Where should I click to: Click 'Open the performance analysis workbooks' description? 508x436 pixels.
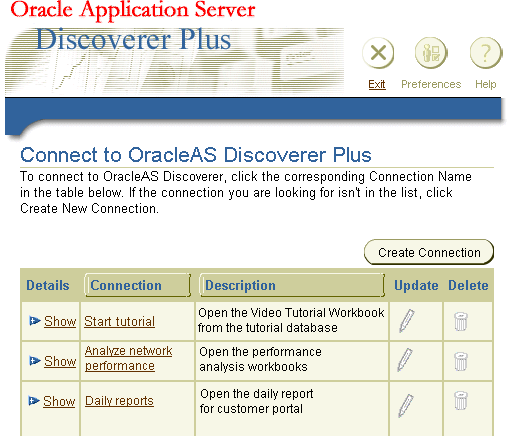(260, 359)
